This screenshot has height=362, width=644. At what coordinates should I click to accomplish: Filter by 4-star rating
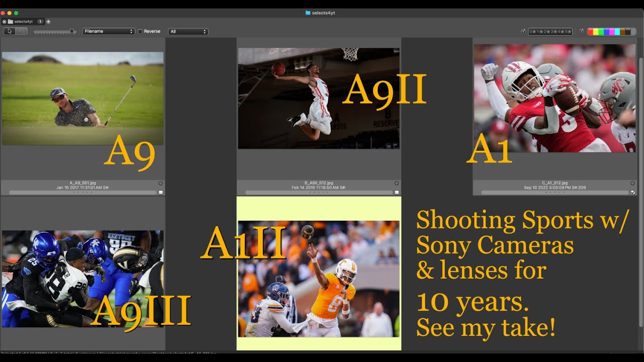560,32
